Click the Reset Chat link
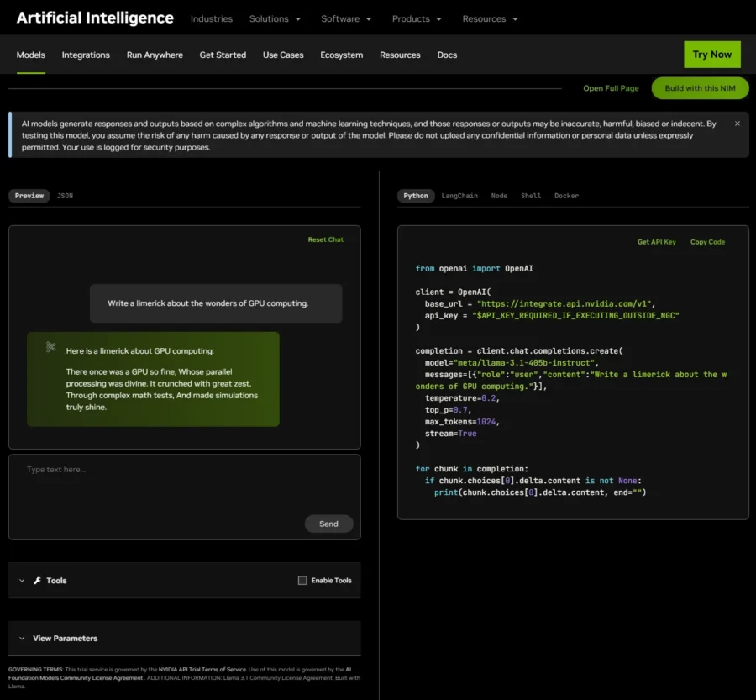 (x=326, y=239)
